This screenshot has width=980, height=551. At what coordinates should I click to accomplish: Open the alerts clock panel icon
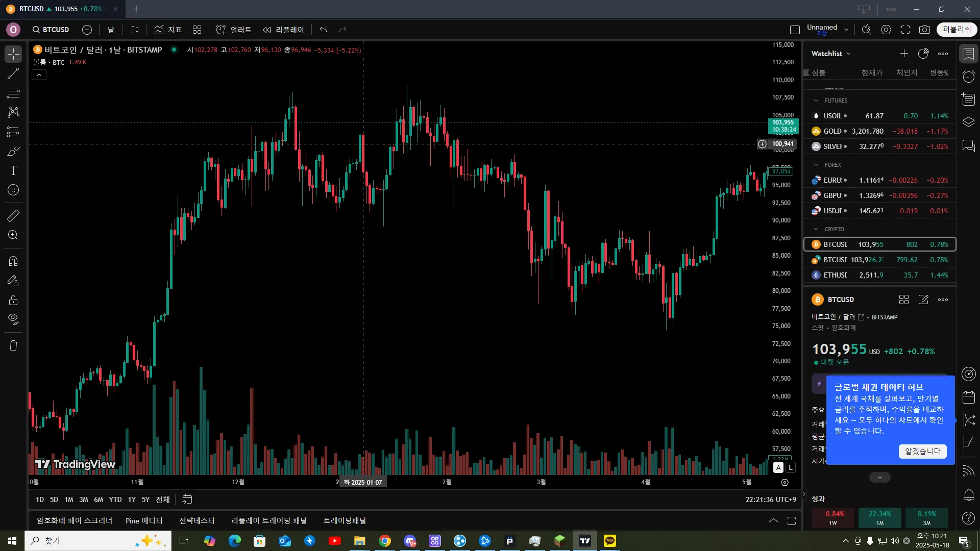coord(968,77)
